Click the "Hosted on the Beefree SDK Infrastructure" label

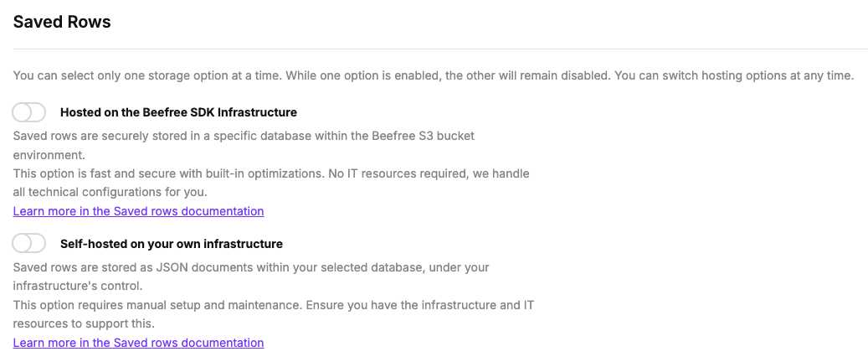(178, 112)
